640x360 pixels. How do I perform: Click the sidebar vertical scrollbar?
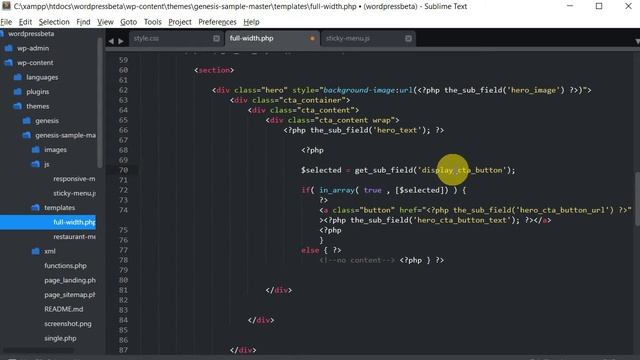click(100, 103)
